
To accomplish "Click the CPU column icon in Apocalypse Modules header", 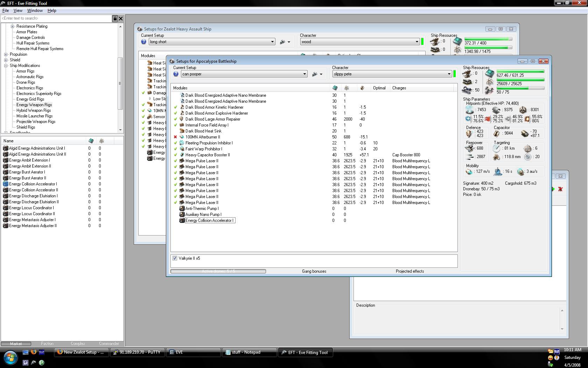I will point(335,88).
